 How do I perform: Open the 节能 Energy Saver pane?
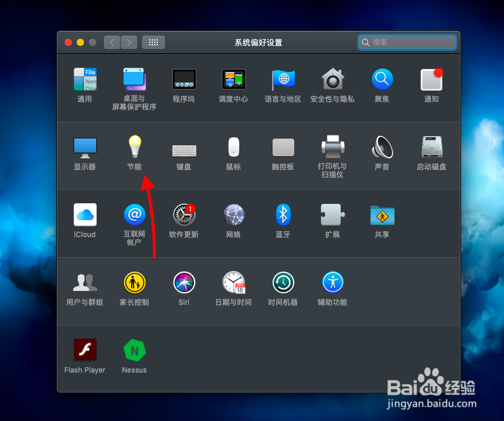pyautogui.click(x=135, y=146)
